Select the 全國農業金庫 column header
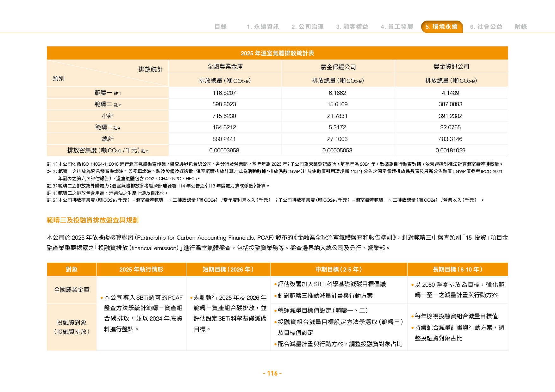Image resolution: width=555 pixels, height=392 pixels. [x=225, y=66]
